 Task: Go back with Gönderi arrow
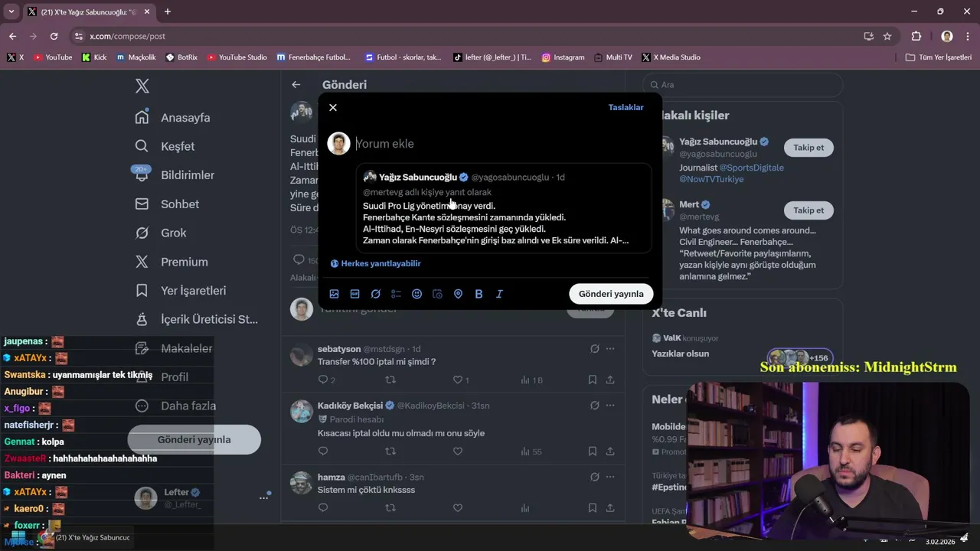point(296,85)
